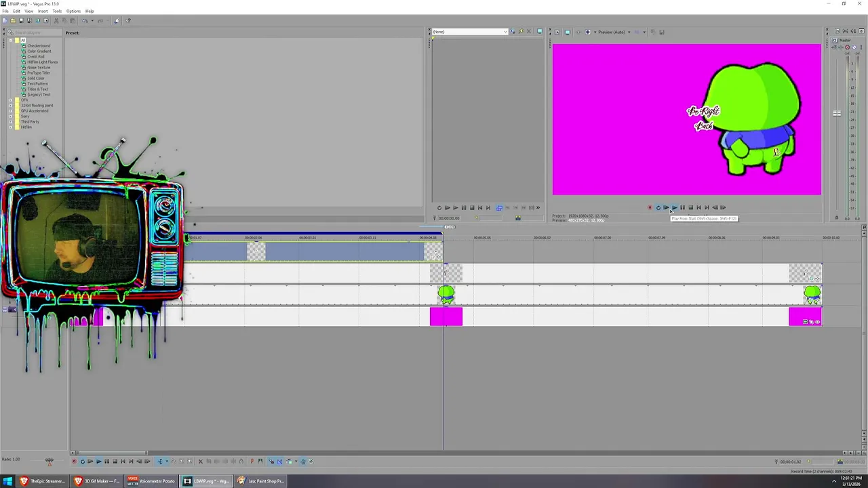
Task: Click the New project icon in the toolbar
Action: [x=5, y=20]
